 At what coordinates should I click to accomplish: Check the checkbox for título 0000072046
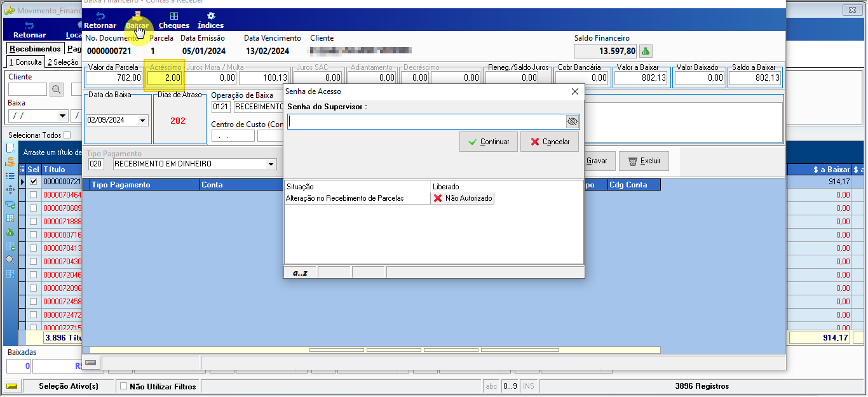click(x=34, y=275)
